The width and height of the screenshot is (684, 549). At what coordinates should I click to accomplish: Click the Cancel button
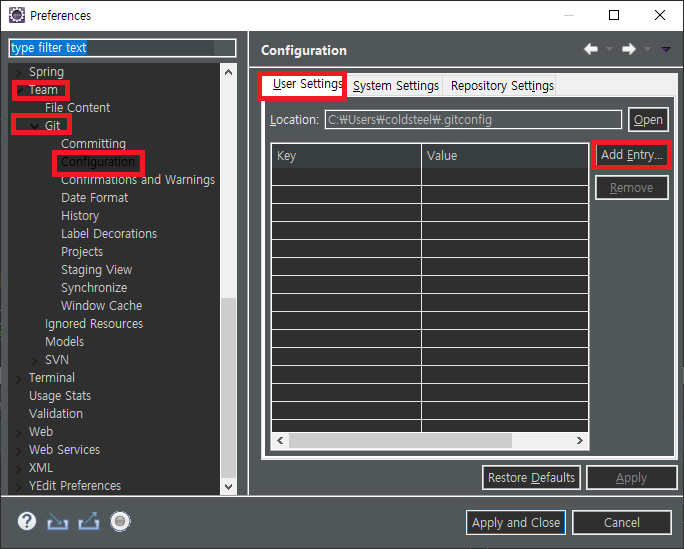tap(622, 522)
